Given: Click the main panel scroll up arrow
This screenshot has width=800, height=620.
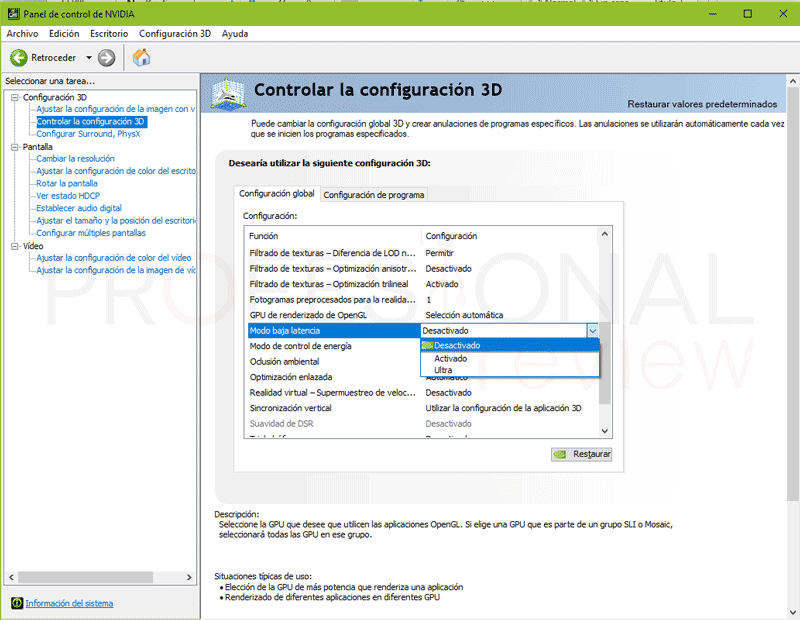Looking at the screenshot, I should tap(793, 81).
